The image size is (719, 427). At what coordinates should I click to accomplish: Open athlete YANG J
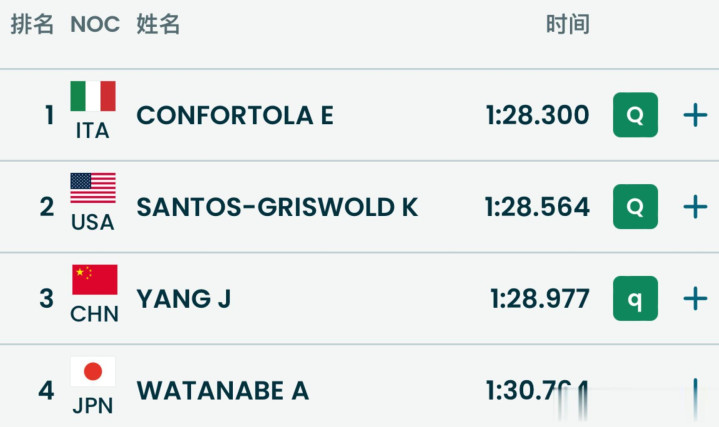(x=184, y=298)
